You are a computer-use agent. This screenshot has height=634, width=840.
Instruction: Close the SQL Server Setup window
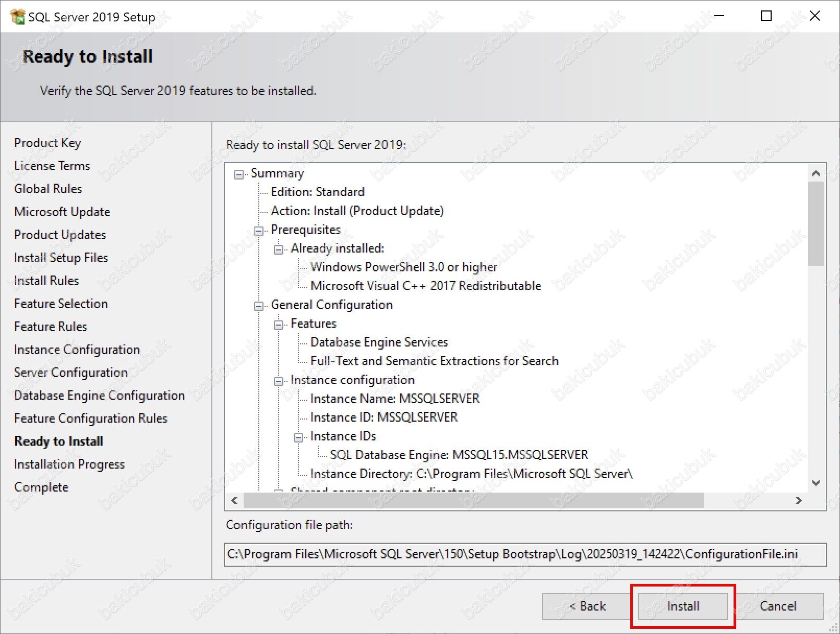814,16
